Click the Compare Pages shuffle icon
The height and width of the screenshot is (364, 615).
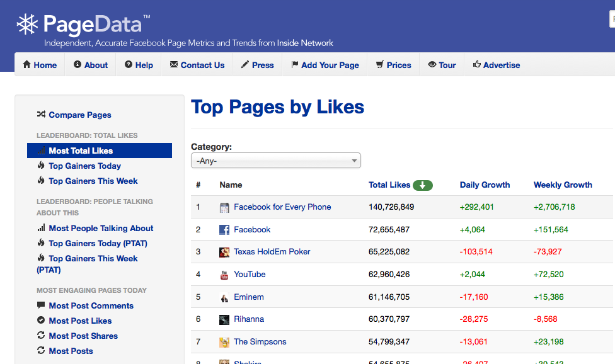(x=41, y=114)
